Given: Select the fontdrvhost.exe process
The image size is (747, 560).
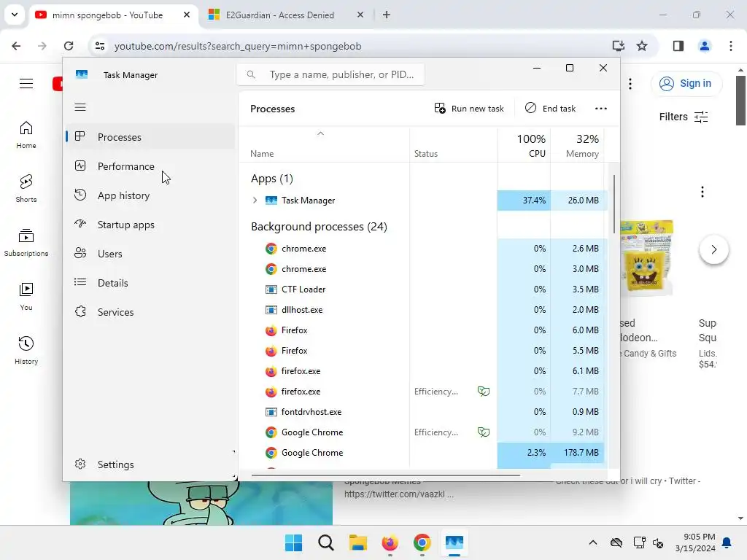Looking at the screenshot, I should [423, 412].
